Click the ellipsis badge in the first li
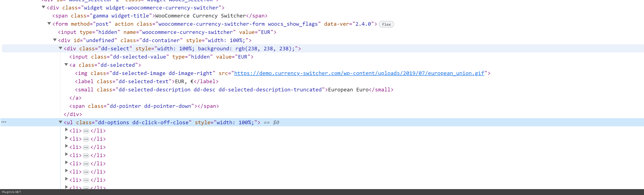The width and height of the screenshot is (644, 195). (86, 131)
